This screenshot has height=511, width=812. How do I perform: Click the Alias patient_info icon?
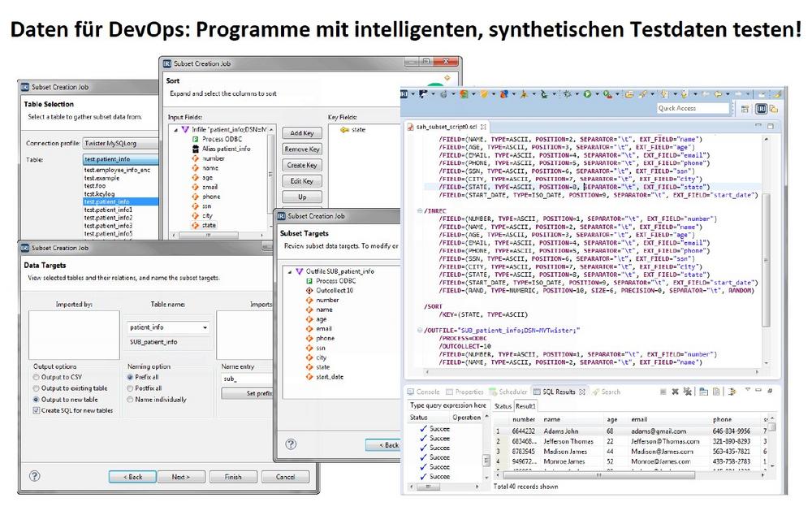point(195,149)
